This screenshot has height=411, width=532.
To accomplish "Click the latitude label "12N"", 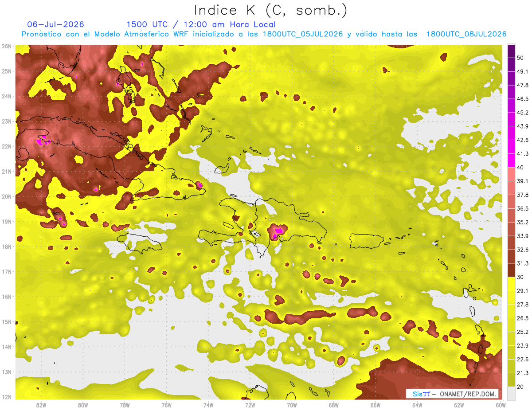I will [x=7, y=397].
